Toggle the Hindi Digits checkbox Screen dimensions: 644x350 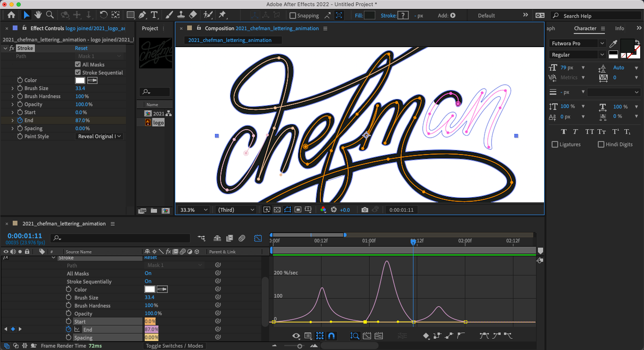[x=601, y=144]
